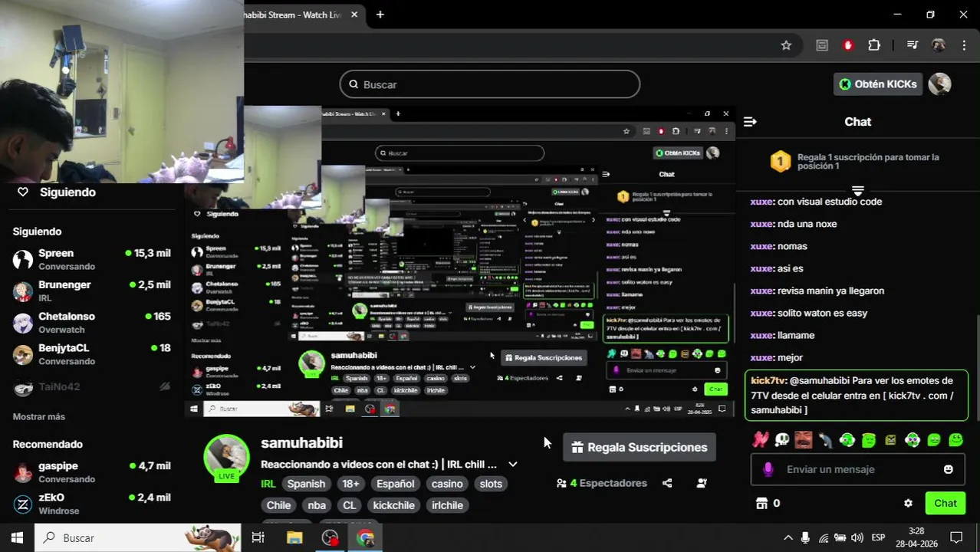Click the IRL category link

(x=268, y=484)
